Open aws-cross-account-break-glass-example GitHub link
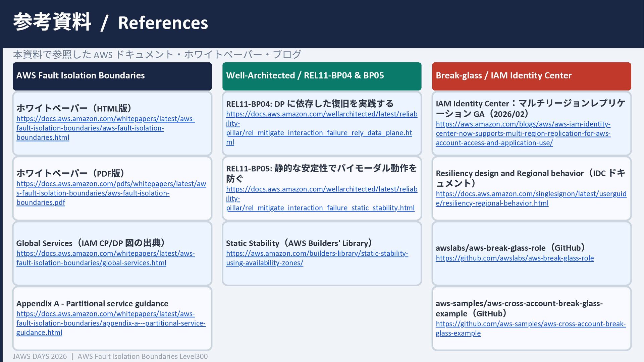644x362 pixels. tap(530, 324)
